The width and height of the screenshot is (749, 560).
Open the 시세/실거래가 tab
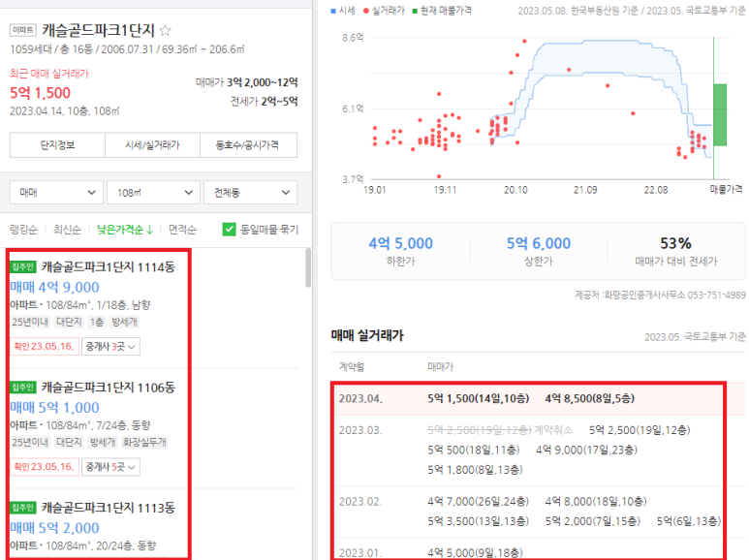click(152, 144)
